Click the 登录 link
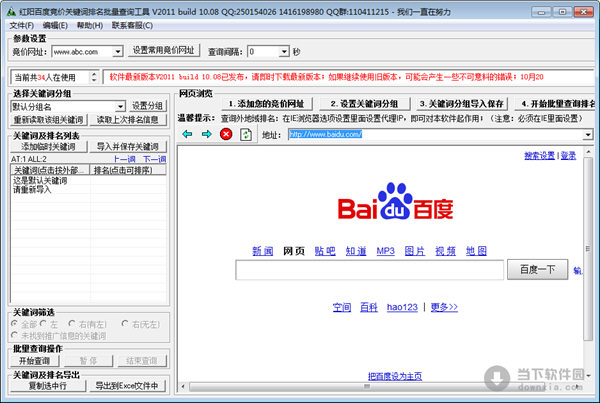This screenshot has width=600, height=403. [568, 155]
